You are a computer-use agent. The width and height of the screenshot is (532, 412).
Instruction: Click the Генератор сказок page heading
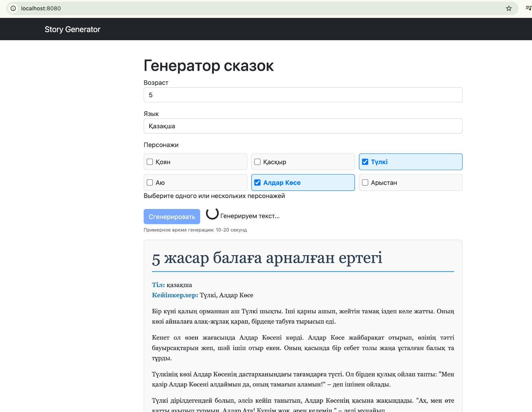point(209,65)
